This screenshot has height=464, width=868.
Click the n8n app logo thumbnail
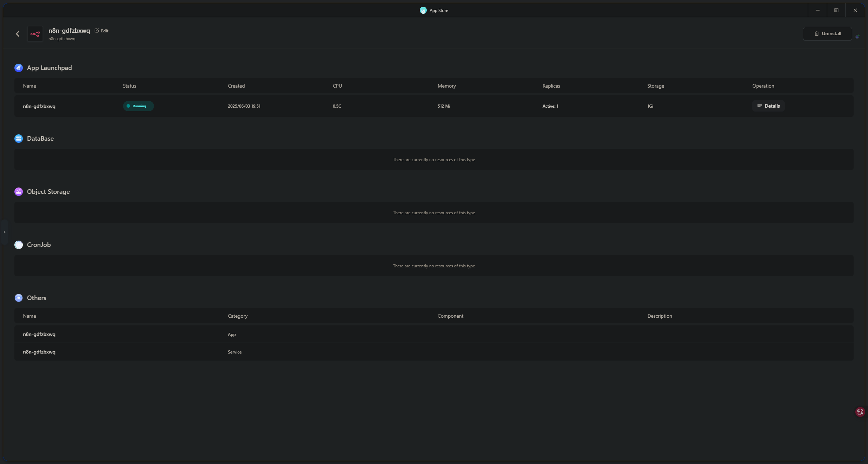click(x=35, y=34)
